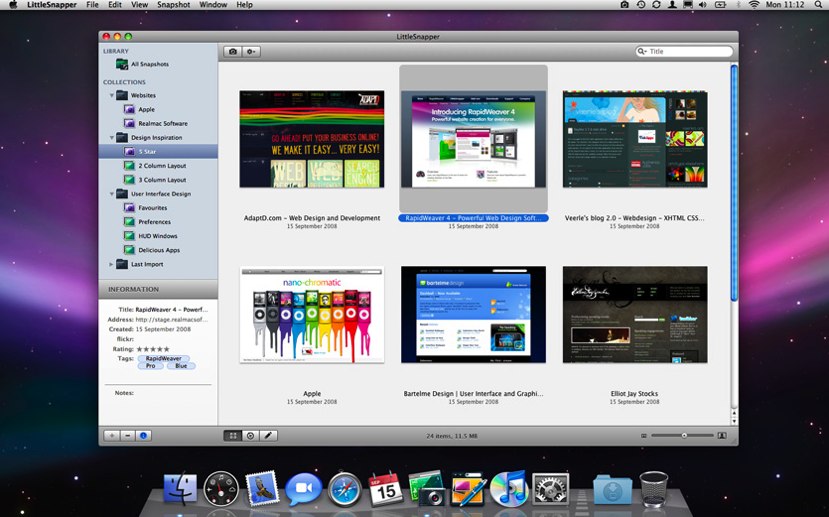The height and width of the screenshot is (517, 829).
Task: Click the add collection plus button
Action: click(x=111, y=435)
